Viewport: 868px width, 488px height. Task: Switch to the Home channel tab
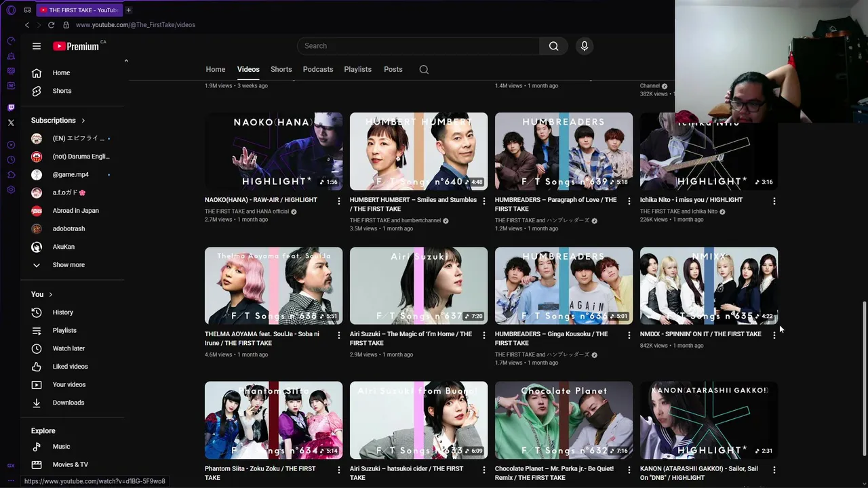[216, 69]
